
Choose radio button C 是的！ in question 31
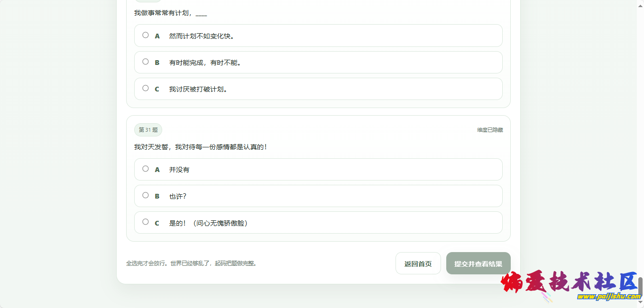click(146, 222)
